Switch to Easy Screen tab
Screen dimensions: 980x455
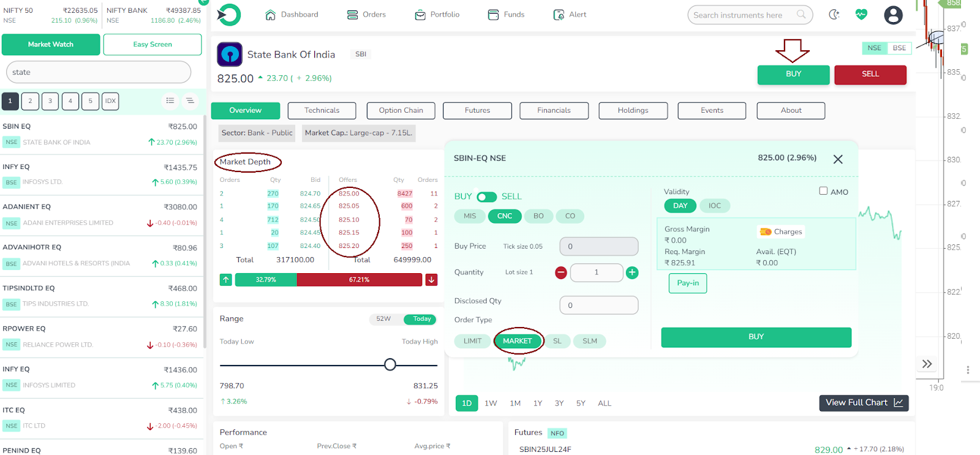tap(153, 45)
